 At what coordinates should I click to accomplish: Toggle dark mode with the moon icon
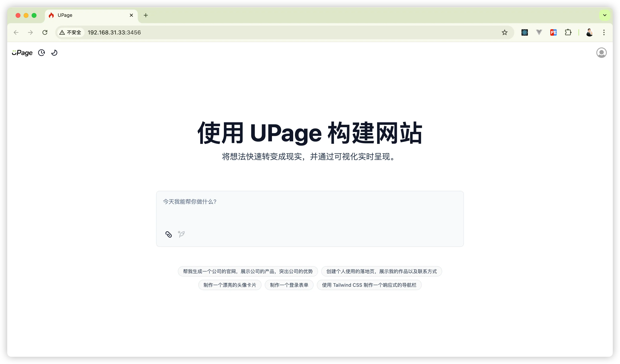(x=54, y=53)
